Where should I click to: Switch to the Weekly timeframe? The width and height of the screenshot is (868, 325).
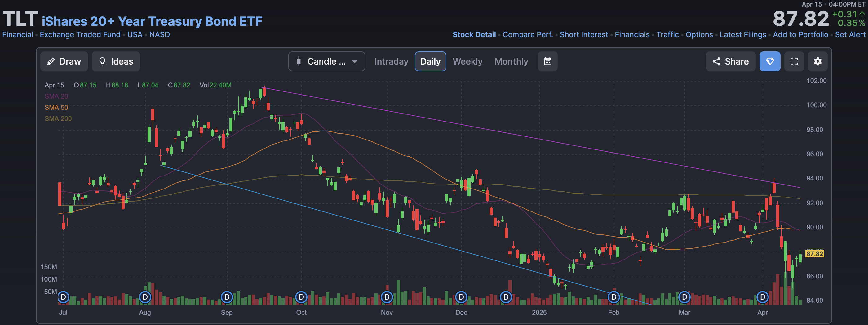467,61
